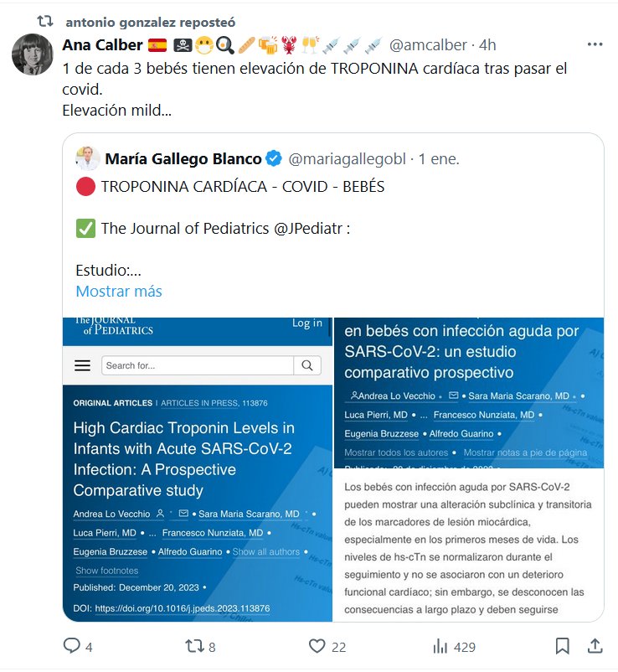Expand quoted tweet with Mostrar más
The width and height of the screenshot is (618, 672).
click(x=119, y=292)
